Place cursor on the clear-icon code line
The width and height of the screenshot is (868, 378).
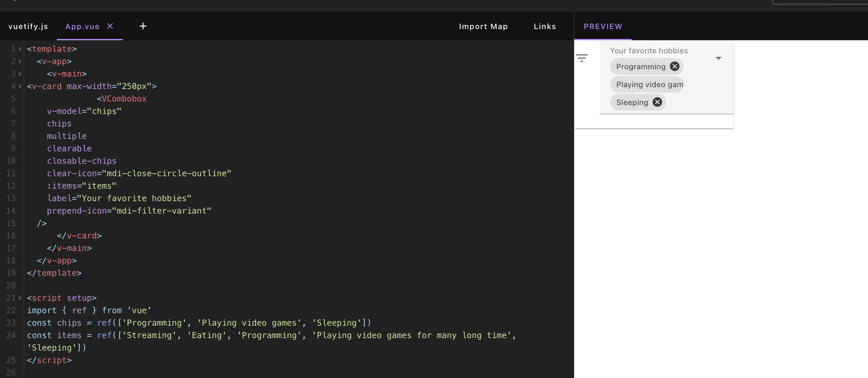[x=139, y=173]
